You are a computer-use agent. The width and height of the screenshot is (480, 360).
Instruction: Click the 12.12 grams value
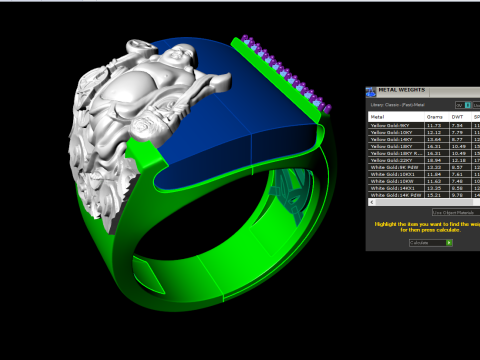[434, 133]
